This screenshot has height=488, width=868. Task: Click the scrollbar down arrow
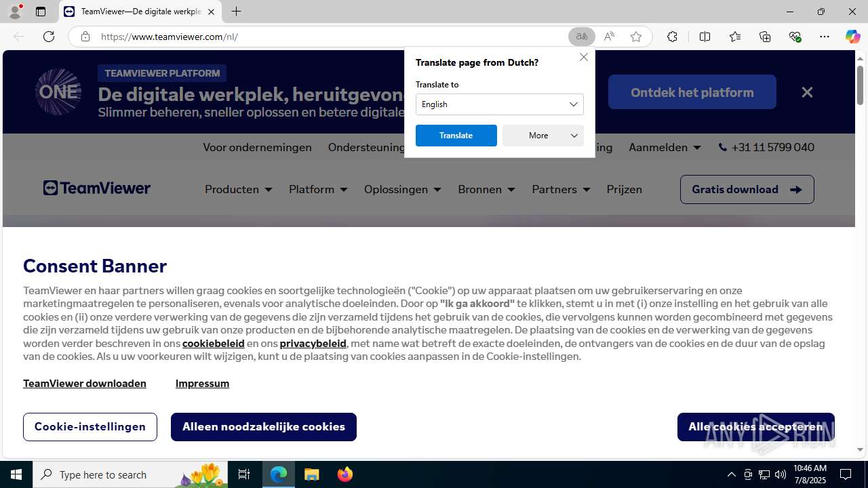861,449
